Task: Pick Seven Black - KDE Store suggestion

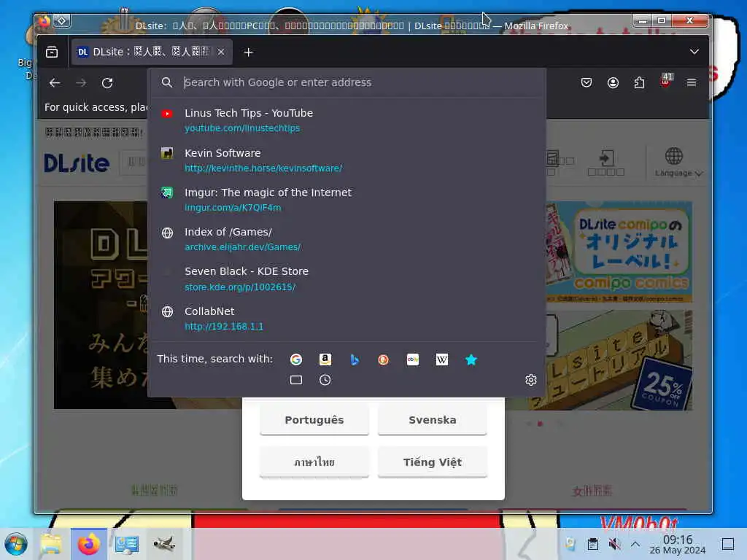Action: pyautogui.click(x=347, y=279)
